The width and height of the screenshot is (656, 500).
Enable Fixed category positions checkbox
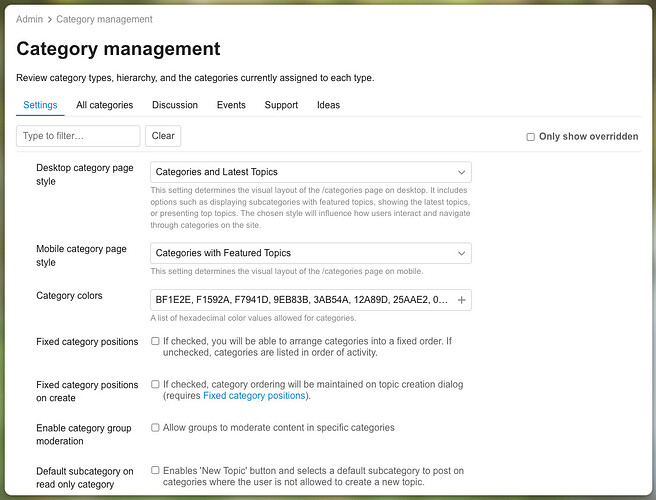pos(155,341)
